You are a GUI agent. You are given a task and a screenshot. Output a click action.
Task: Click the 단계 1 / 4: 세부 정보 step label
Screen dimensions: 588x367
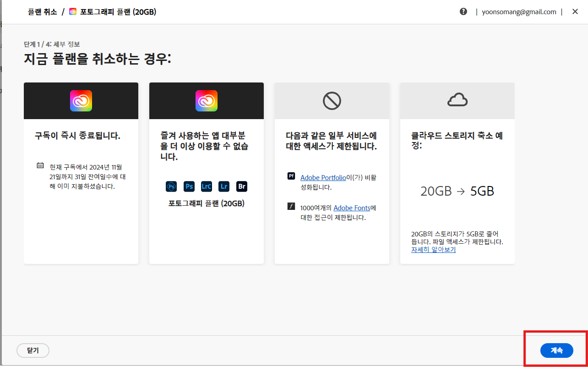(x=52, y=44)
